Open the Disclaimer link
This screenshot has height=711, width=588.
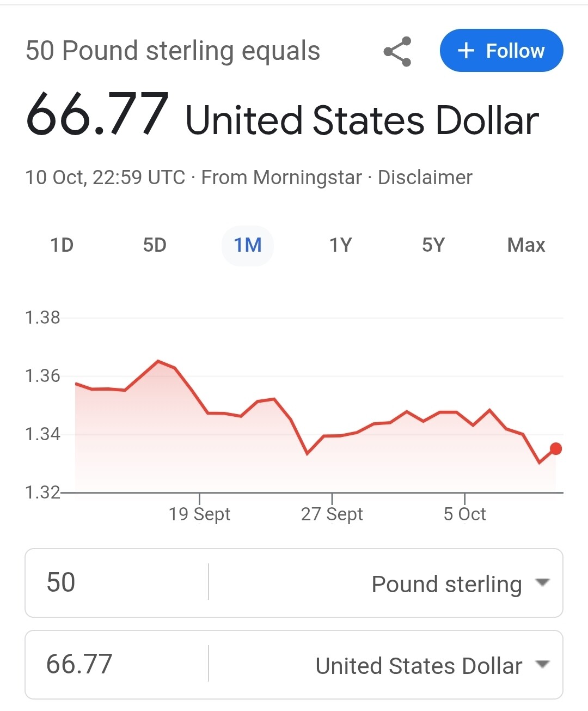[x=425, y=178]
